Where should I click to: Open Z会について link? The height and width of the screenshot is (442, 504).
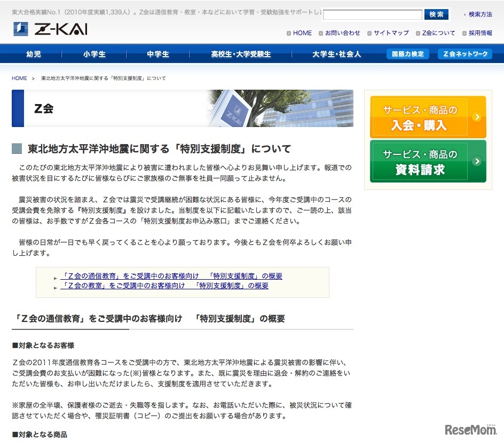(x=439, y=33)
